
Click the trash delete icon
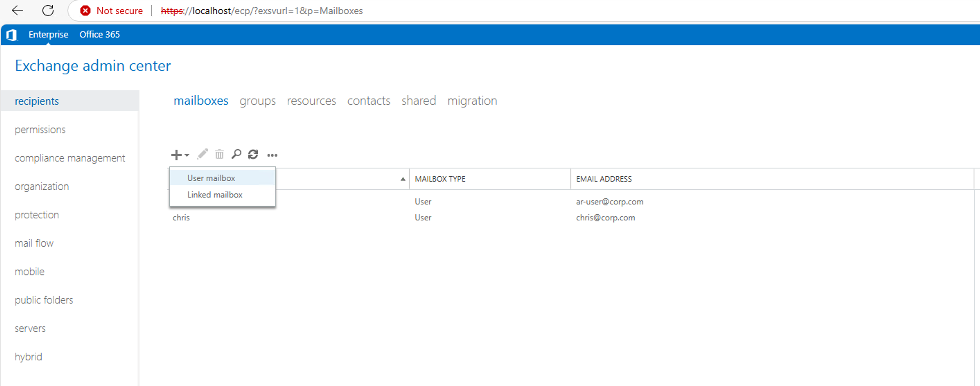219,154
